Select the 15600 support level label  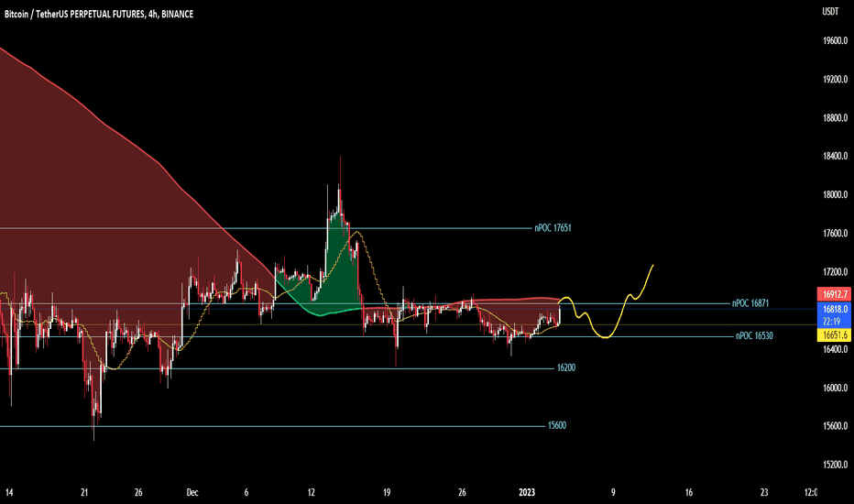click(556, 425)
